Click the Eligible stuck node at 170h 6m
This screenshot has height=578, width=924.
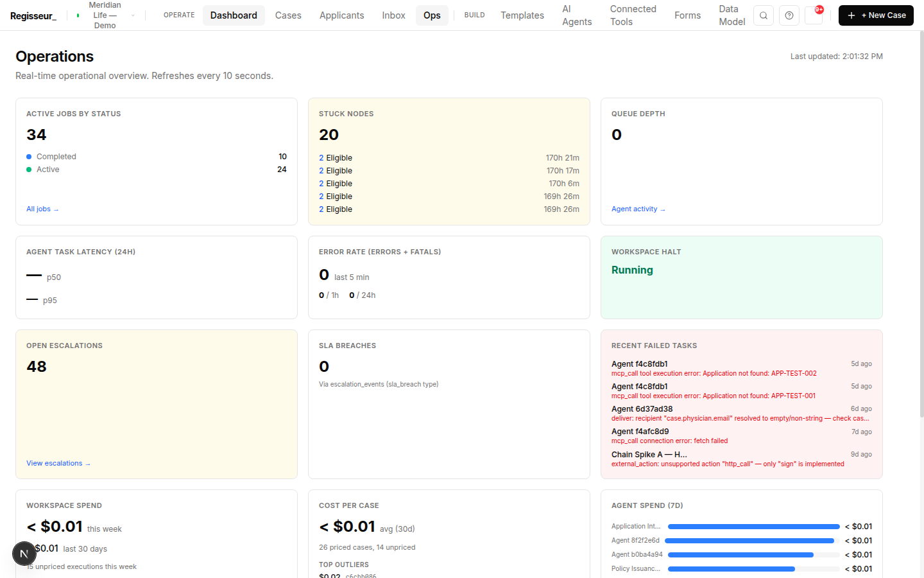(x=449, y=184)
